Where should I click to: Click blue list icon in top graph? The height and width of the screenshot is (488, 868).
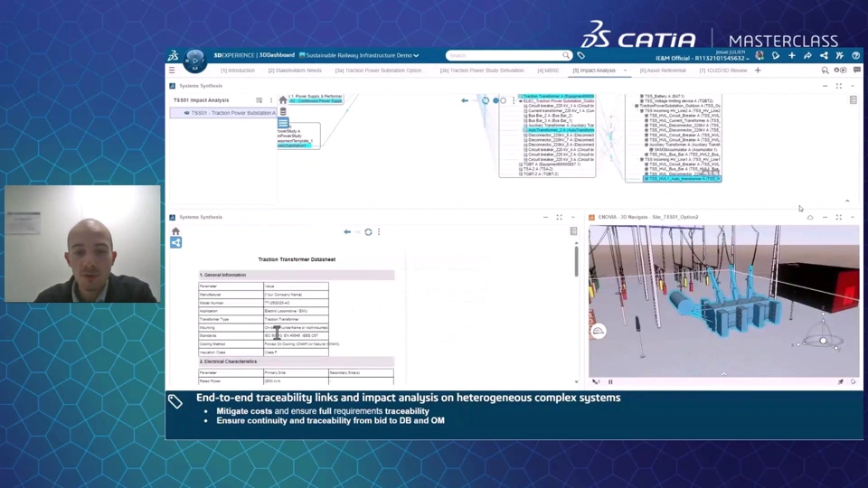[x=283, y=123]
